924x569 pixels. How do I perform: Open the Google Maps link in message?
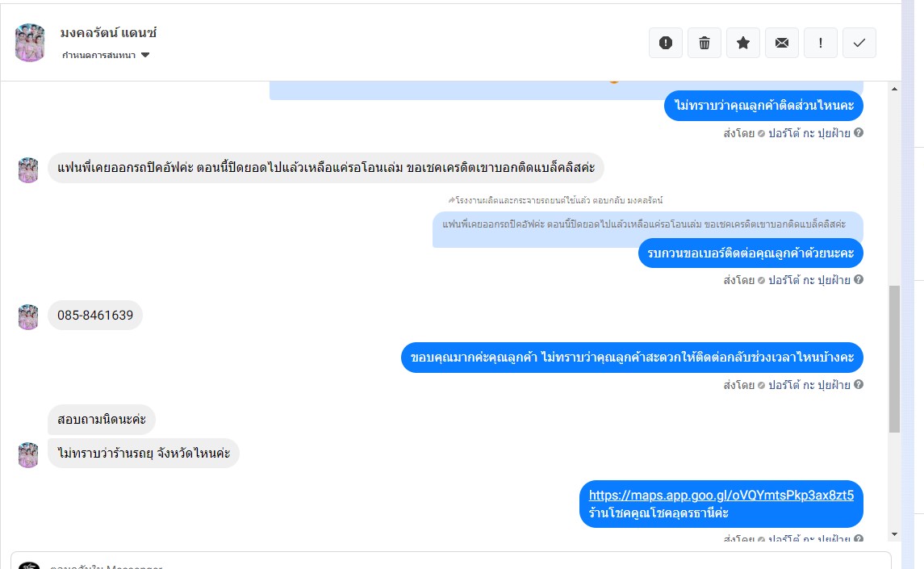(721, 496)
